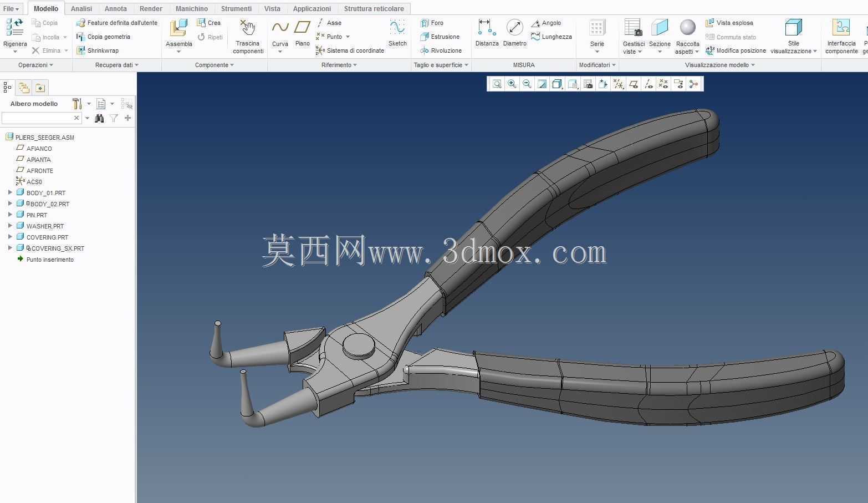Viewport: 868px width, 503px height.
Task: Click the Estrusione extrude tool
Action: pyautogui.click(x=440, y=37)
